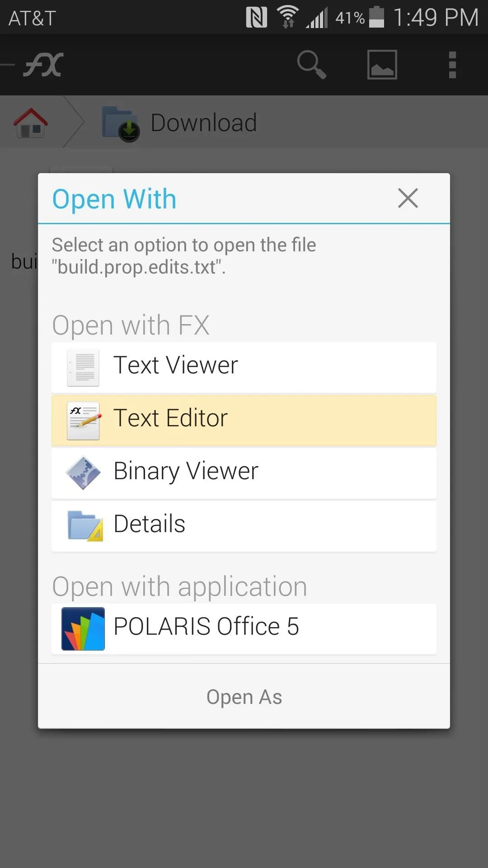Open the three-dot overflow menu
This screenshot has width=488, height=868.
click(x=452, y=65)
